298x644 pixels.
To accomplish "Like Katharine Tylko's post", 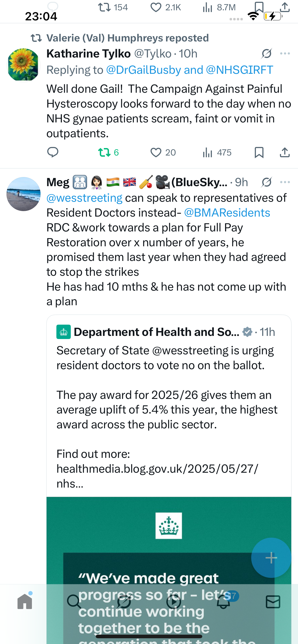I will [x=163, y=152].
